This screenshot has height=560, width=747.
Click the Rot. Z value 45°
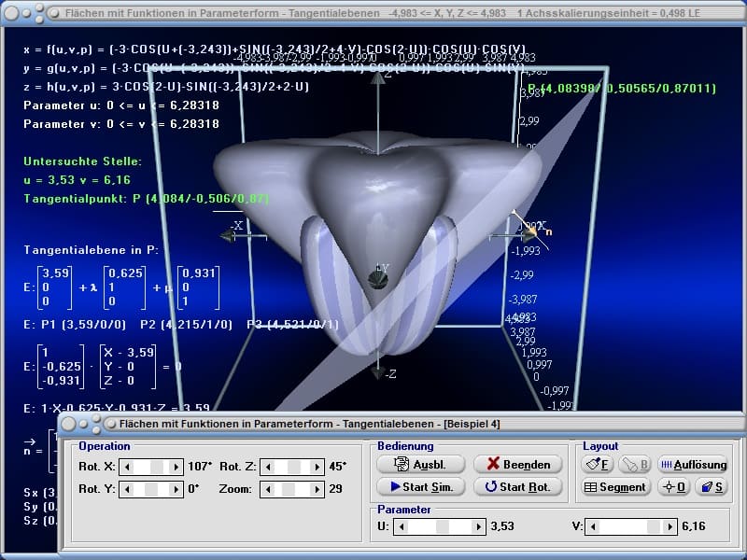(338, 466)
